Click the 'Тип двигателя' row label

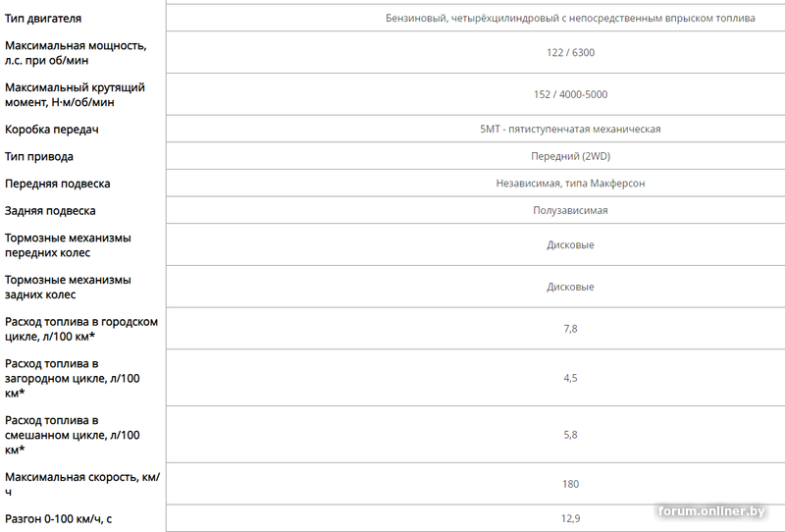(43, 19)
